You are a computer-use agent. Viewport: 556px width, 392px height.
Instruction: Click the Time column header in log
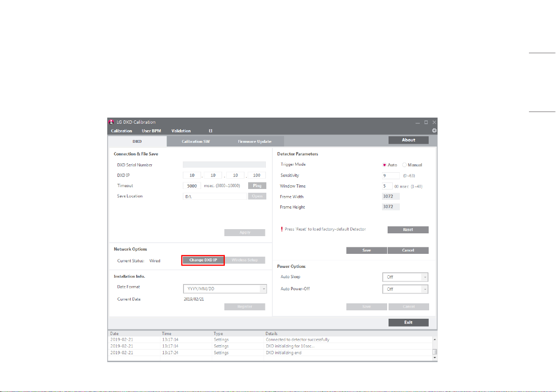(167, 334)
